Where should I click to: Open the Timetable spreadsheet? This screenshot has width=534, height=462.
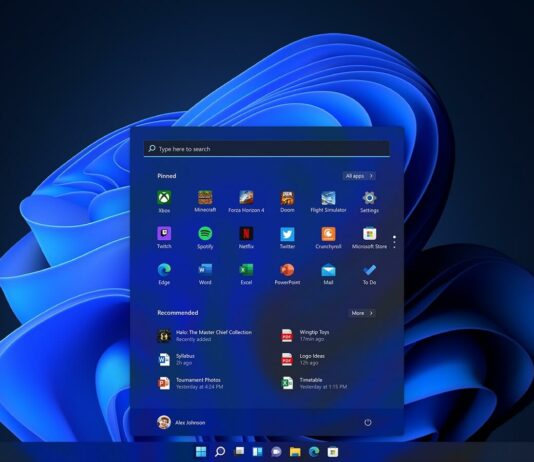click(x=314, y=383)
